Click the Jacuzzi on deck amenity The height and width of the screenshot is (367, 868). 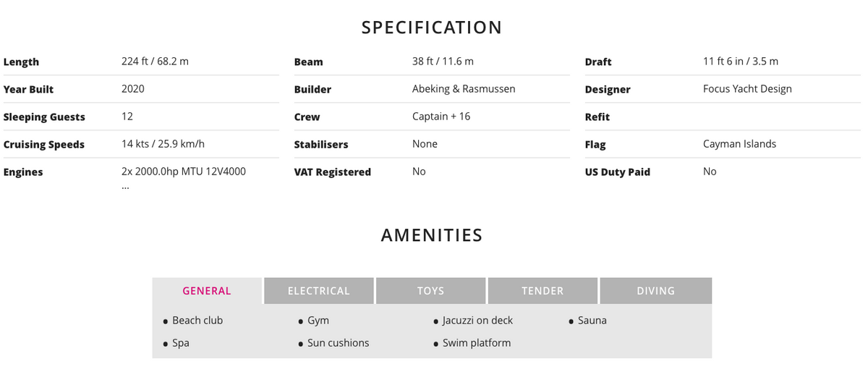coord(477,321)
